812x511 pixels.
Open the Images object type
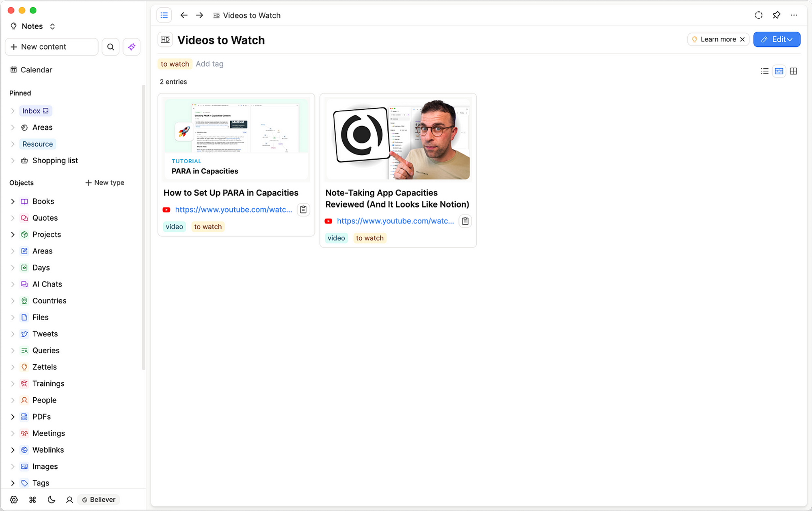point(45,467)
